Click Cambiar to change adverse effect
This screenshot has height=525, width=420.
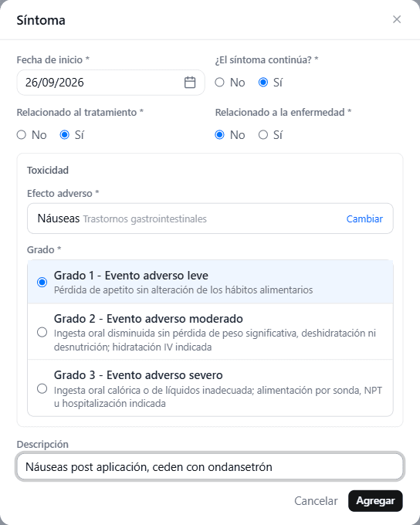tap(364, 218)
